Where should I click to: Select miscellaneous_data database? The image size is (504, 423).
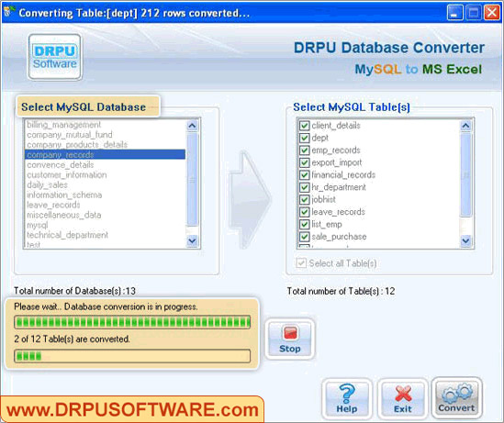pos(105,215)
